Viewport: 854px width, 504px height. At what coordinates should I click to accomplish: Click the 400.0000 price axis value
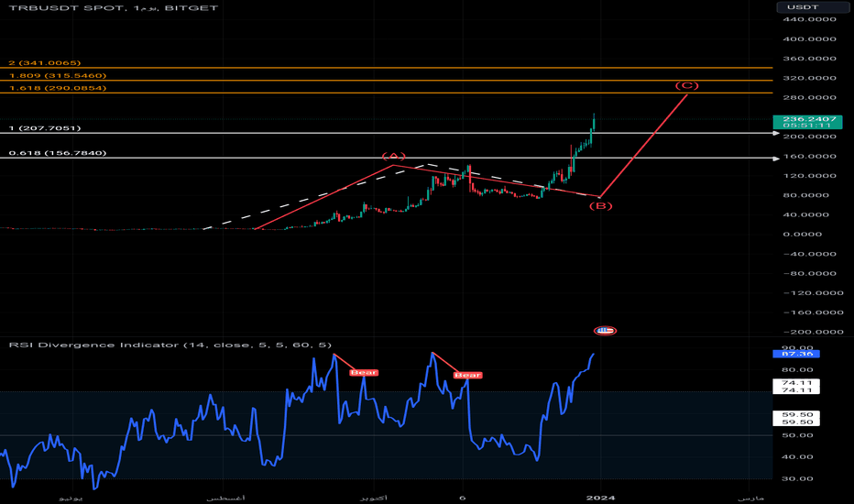(x=809, y=39)
